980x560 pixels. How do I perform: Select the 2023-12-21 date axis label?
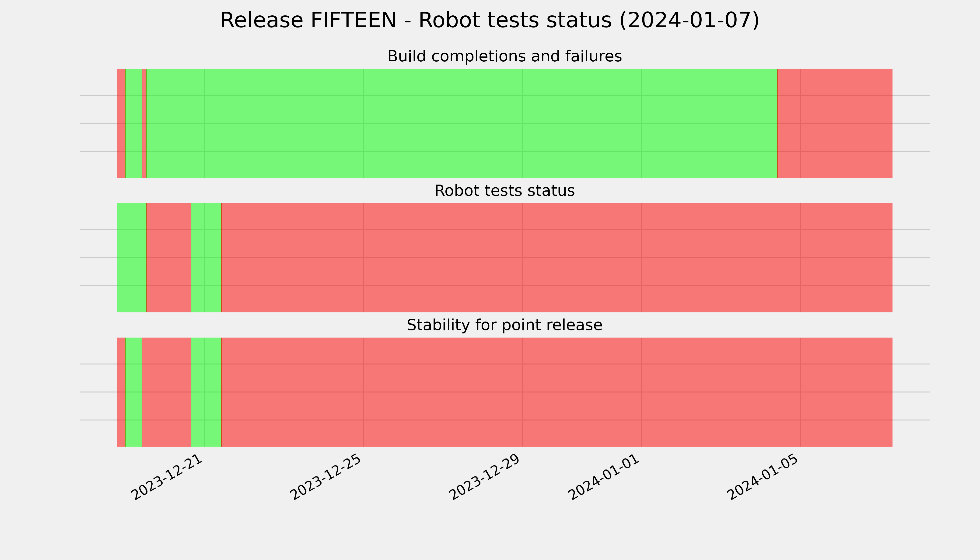167,477
